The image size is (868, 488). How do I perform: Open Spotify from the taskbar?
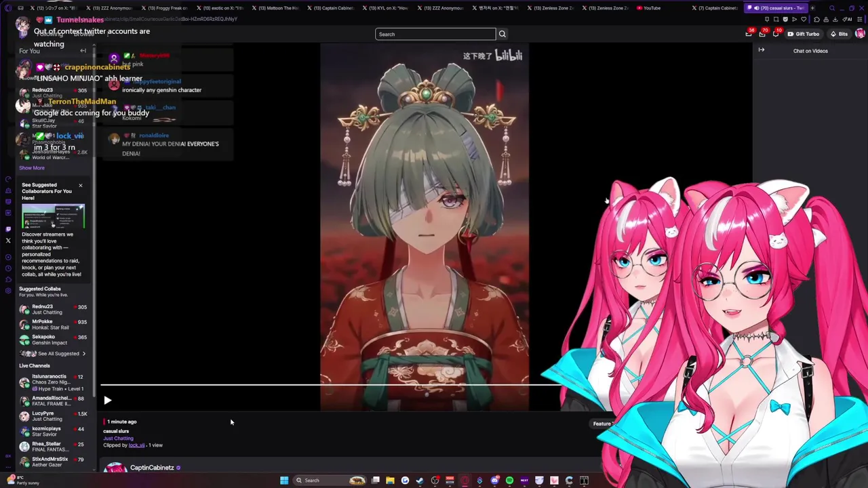coord(509,481)
